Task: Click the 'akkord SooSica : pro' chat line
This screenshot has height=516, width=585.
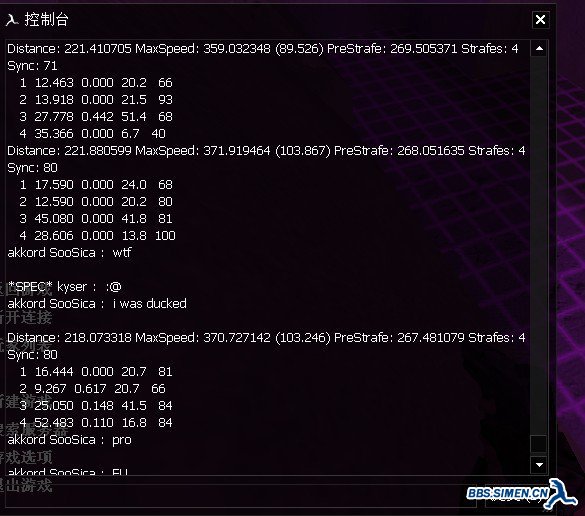Action: pos(69,440)
